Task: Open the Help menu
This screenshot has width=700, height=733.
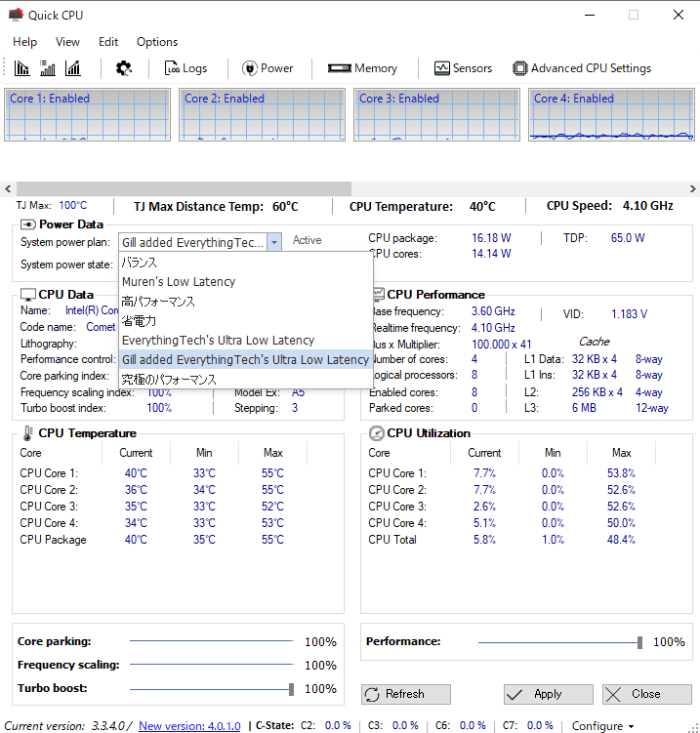Action: [24, 42]
